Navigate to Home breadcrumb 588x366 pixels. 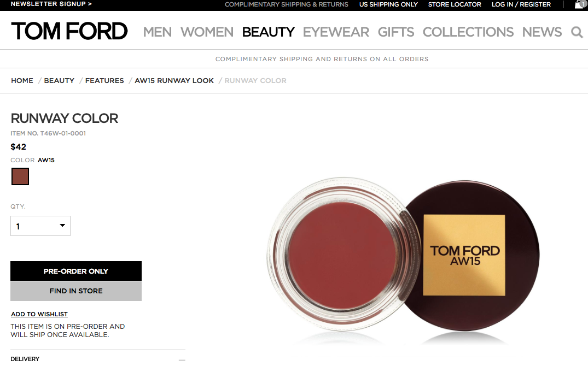point(22,80)
